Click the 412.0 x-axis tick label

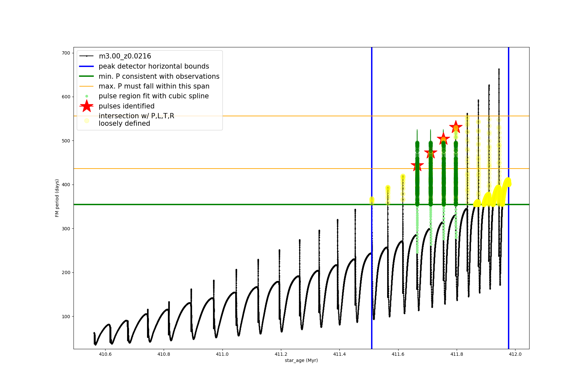click(x=515, y=354)
